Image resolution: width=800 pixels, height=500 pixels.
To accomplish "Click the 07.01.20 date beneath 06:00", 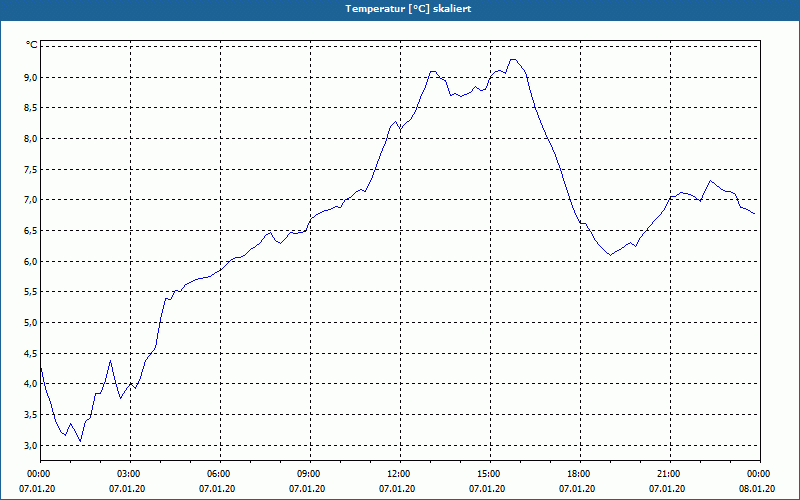I will [x=217, y=489].
